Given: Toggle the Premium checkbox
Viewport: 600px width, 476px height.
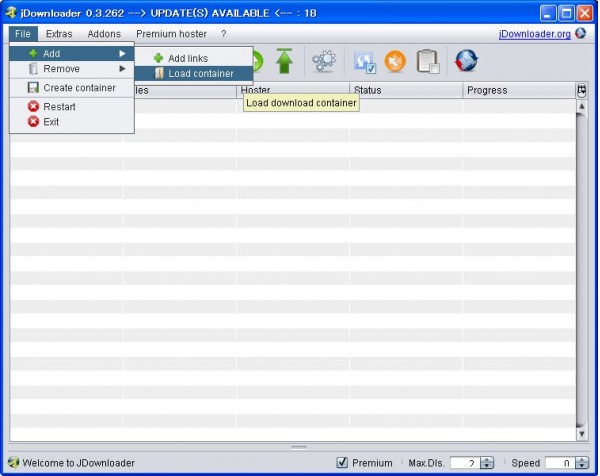Looking at the screenshot, I should (342, 462).
